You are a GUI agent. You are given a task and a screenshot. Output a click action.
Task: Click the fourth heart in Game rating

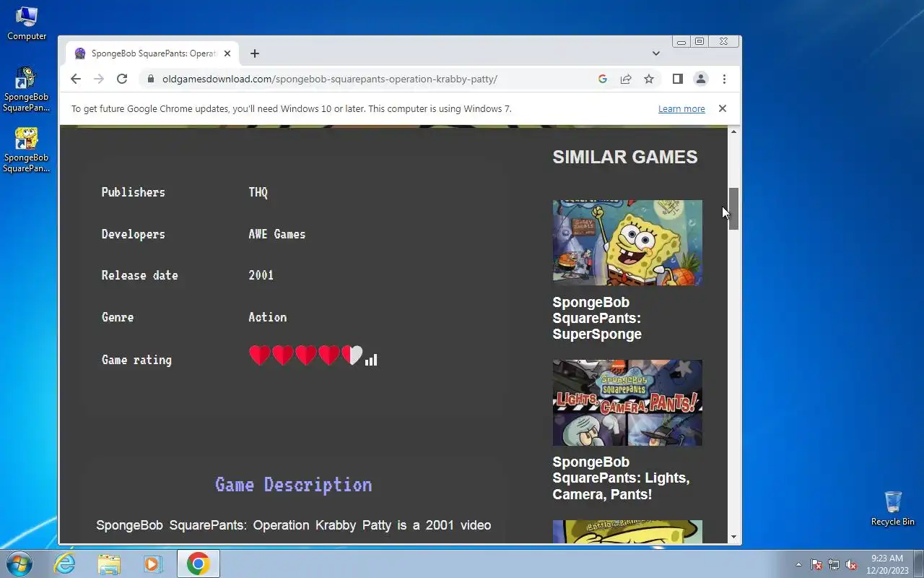coord(329,355)
